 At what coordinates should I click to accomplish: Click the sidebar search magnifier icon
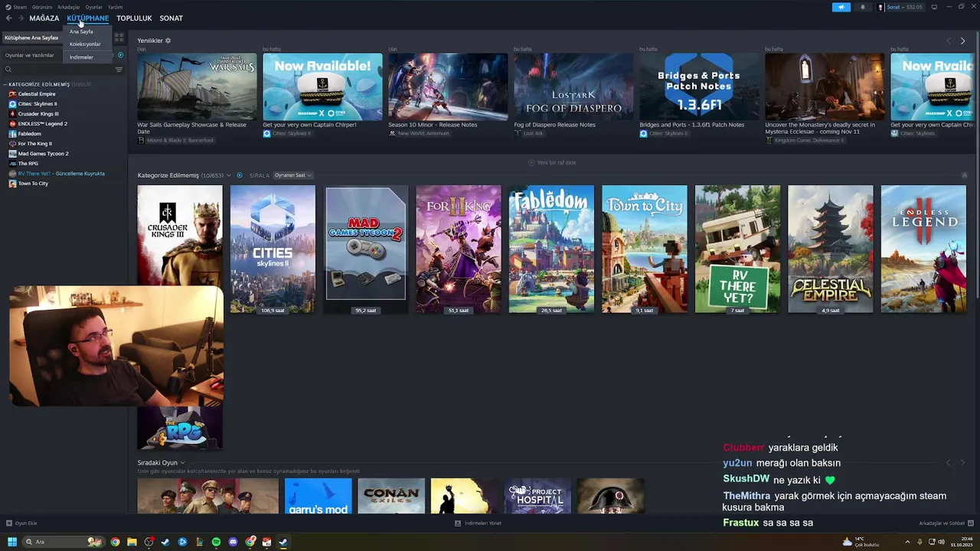click(x=8, y=70)
